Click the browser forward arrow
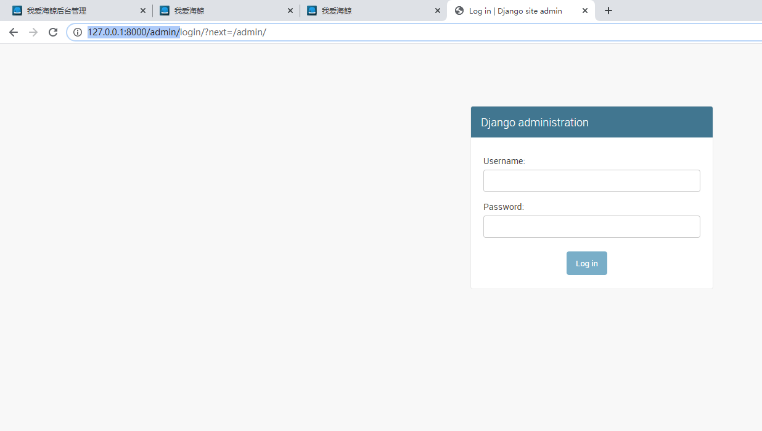This screenshot has height=431, width=762. (33, 32)
